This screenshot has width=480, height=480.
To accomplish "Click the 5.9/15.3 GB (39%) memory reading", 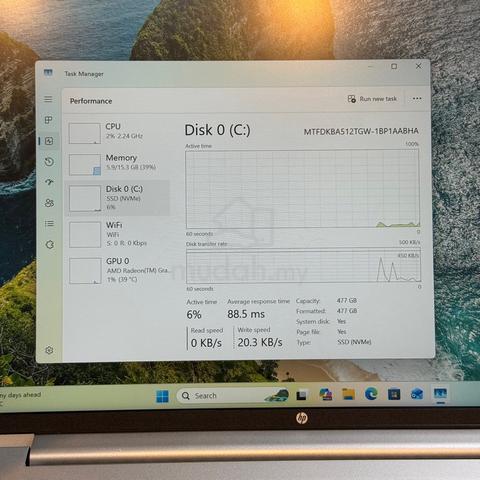I will tap(131, 167).
